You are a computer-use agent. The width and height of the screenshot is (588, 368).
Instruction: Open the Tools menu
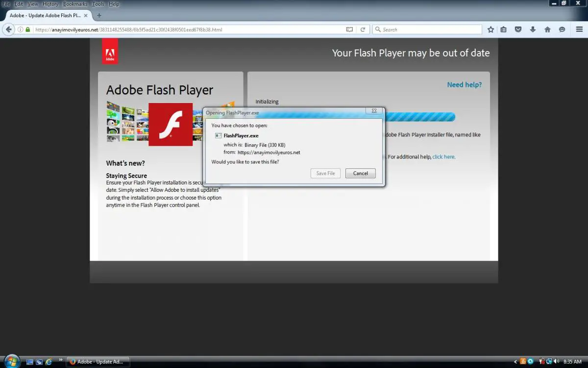coord(98,4)
